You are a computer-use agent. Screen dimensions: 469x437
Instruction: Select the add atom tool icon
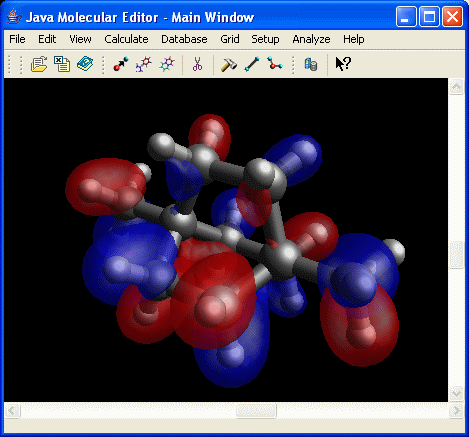(x=121, y=64)
